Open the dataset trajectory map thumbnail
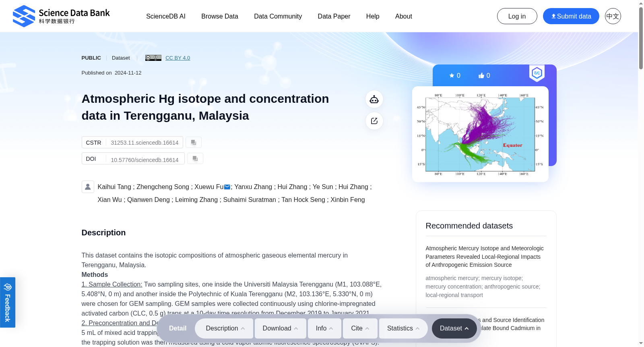Viewport: 644px width, 347px height. click(480, 134)
